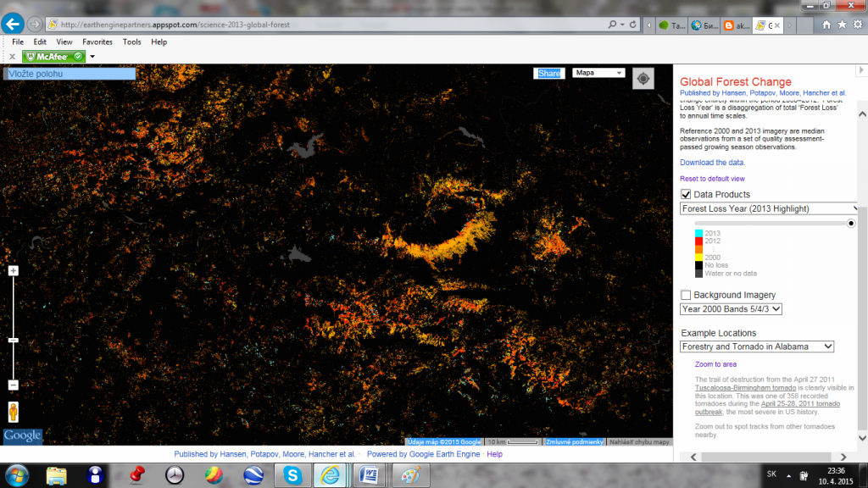The height and width of the screenshot is (488, 868).
Task: Expand the McAfee toolbar dropdown arrow
Action: tap(92, 57)
